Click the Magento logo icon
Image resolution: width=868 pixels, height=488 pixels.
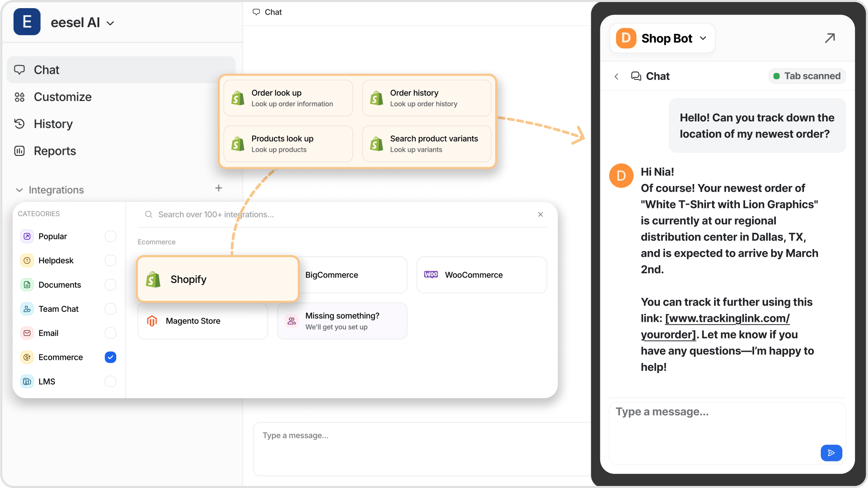pyautogui.click(x=152, y=321)
